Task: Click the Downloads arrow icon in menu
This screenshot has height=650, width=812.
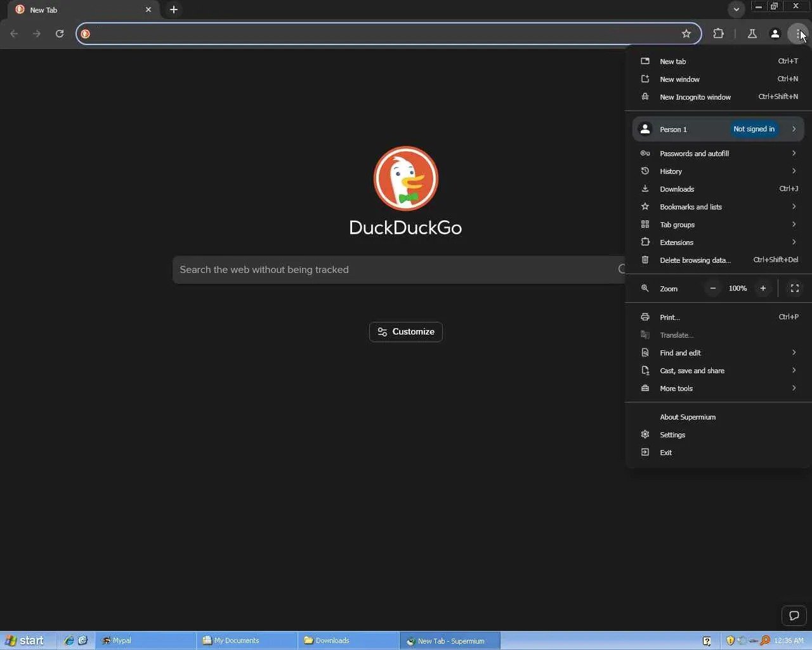Action: 645,189
